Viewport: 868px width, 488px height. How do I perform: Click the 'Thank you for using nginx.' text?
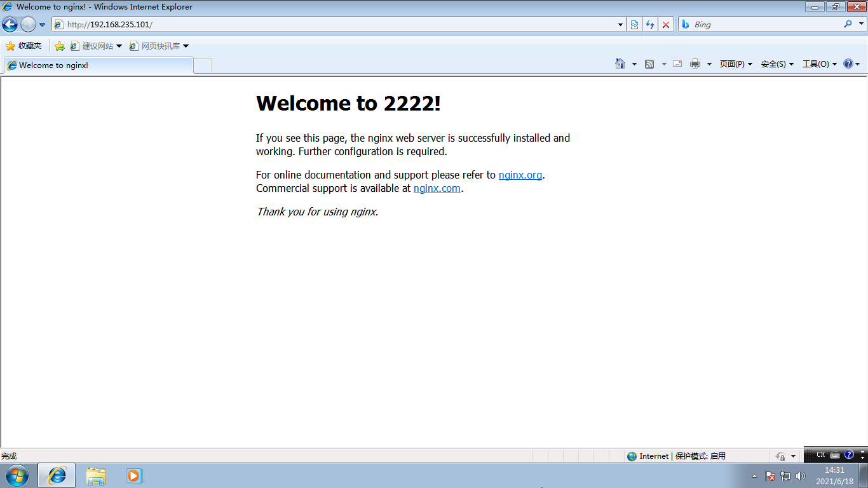[317, 212]
